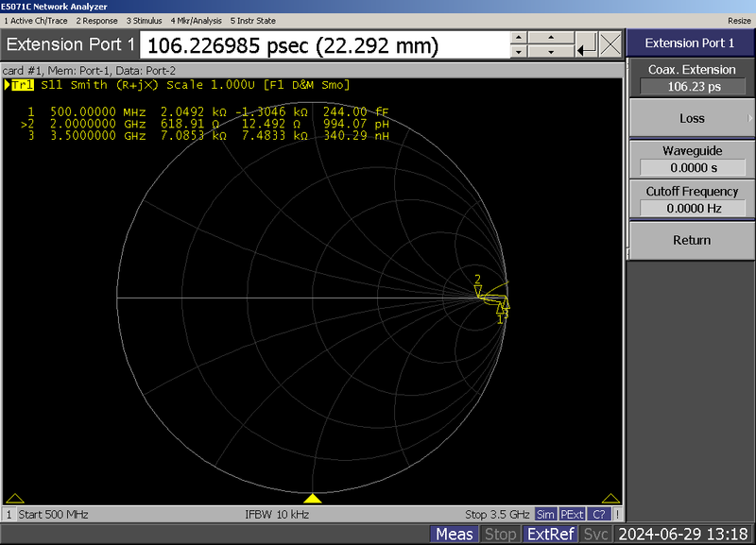Click the PExt port-extension indicator
Screen dimensions: 756x545
[x=571, y=514]
